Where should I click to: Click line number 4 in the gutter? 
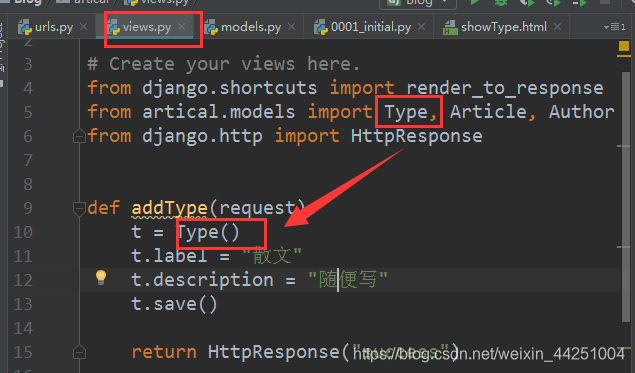click(28, 88)
